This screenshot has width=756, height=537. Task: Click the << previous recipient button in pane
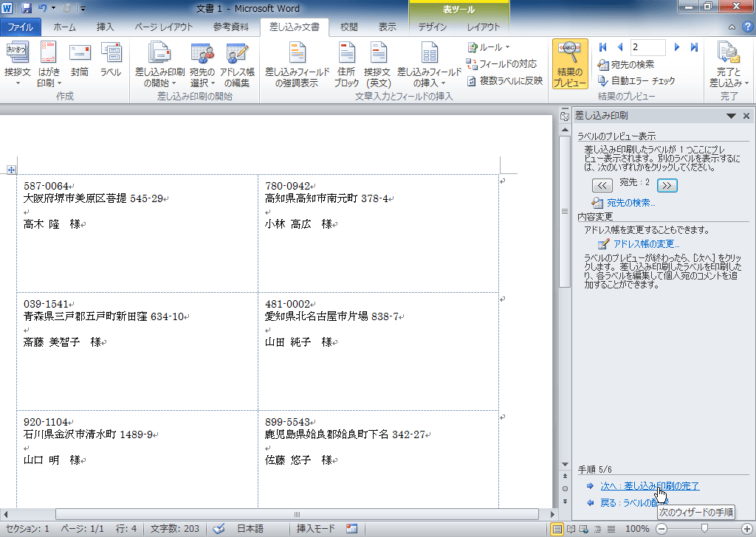[602, 185]
